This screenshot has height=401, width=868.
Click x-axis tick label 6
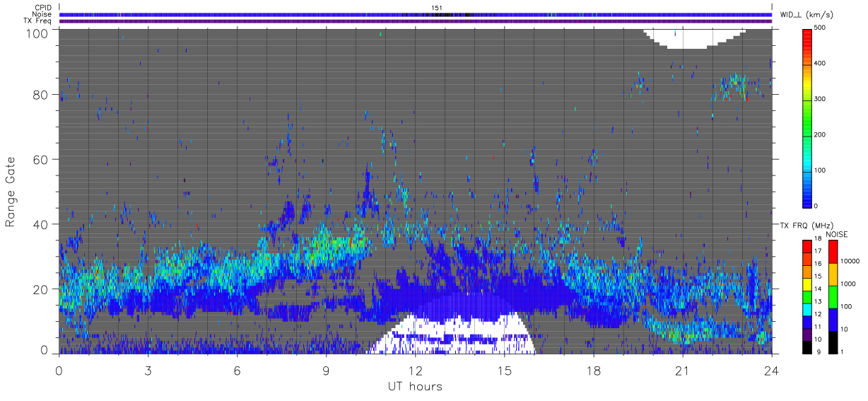coord(237,371)
